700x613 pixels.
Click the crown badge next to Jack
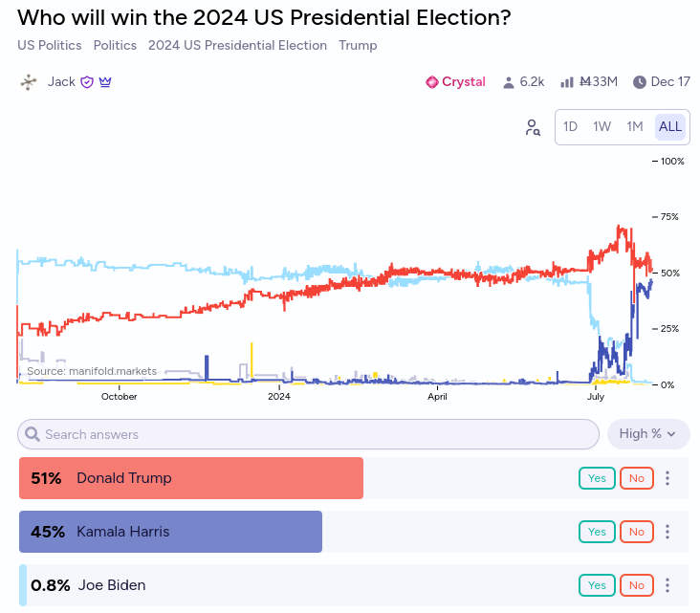click(x=105, y=82)
